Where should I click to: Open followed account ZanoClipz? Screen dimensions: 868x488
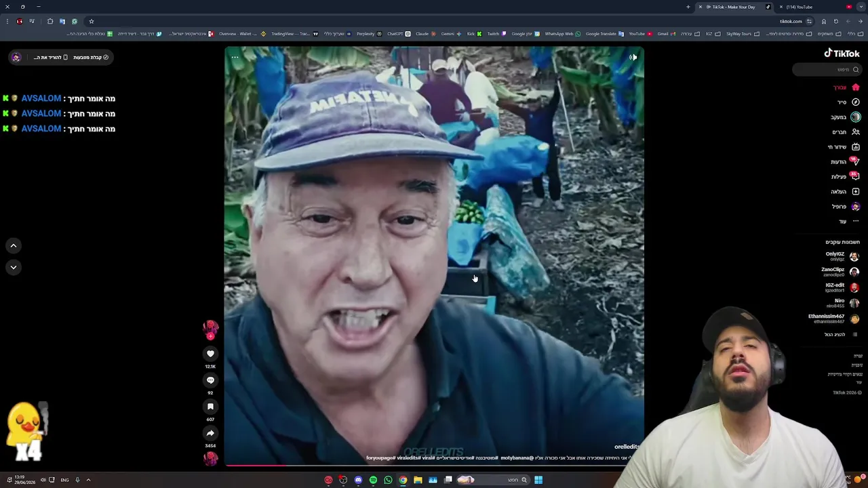(x=840, y=272)
